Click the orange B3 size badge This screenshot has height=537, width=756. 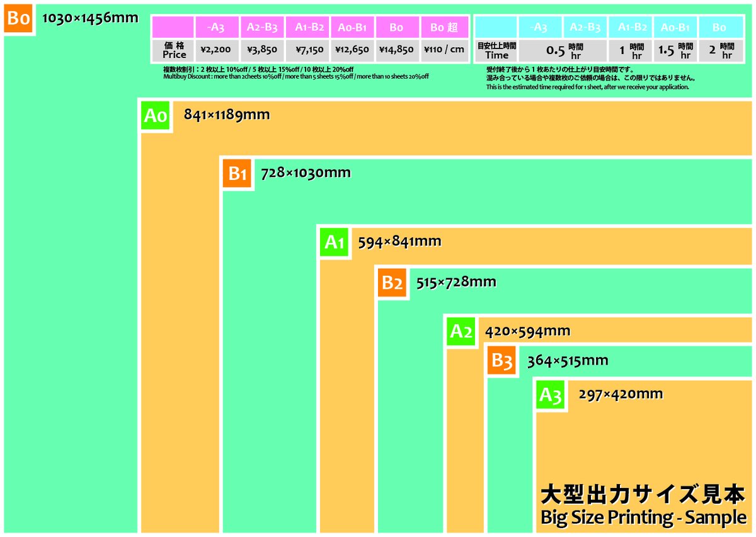[x=502, y=361]
